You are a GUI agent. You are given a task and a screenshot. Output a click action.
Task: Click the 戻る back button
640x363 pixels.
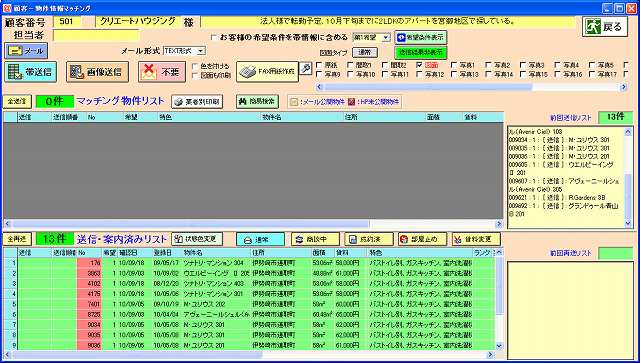pyautogui.click(x=604, y=27)
